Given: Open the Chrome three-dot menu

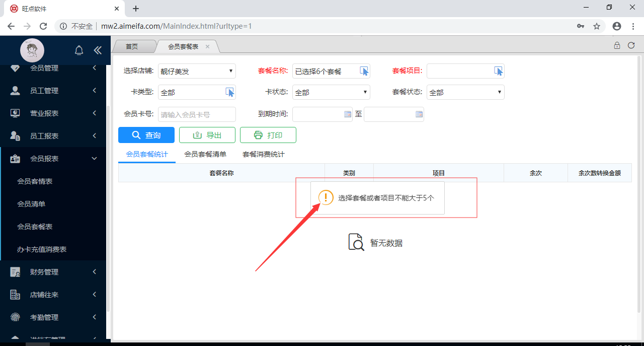Looking at the screenshot, I should (x=632, y=26).
